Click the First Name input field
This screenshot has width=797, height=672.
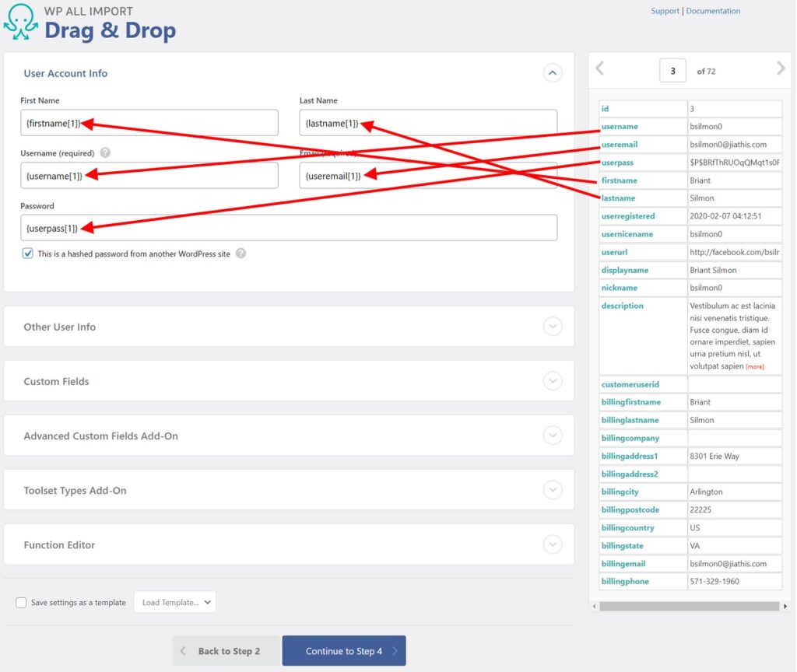[149, 122]
